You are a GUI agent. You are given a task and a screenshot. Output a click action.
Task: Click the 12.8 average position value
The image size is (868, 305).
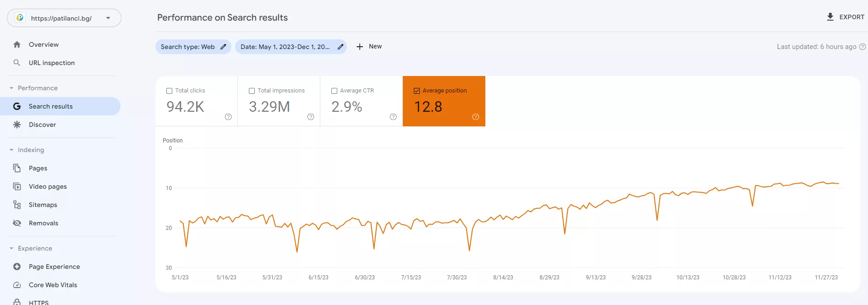[428, 107]
